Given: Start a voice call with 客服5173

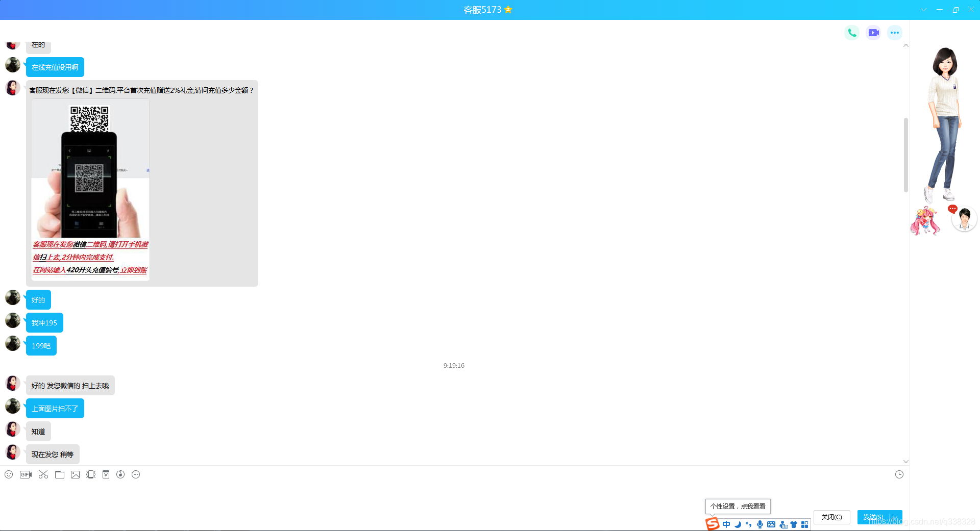Looking at the screenshot, I should pos(852,33).
